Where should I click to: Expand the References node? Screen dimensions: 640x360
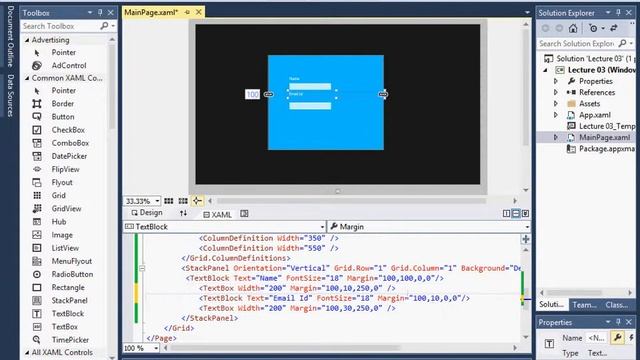(x=556, y=92)
